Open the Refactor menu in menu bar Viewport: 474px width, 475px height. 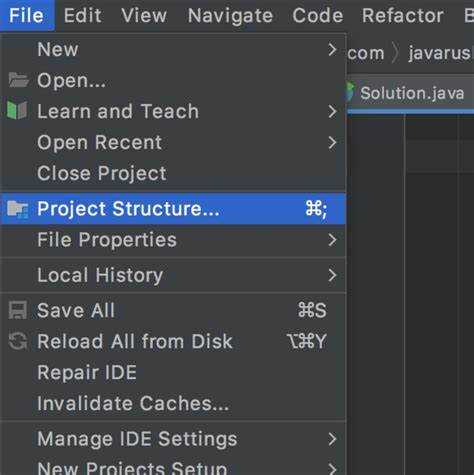pos(403,15)
